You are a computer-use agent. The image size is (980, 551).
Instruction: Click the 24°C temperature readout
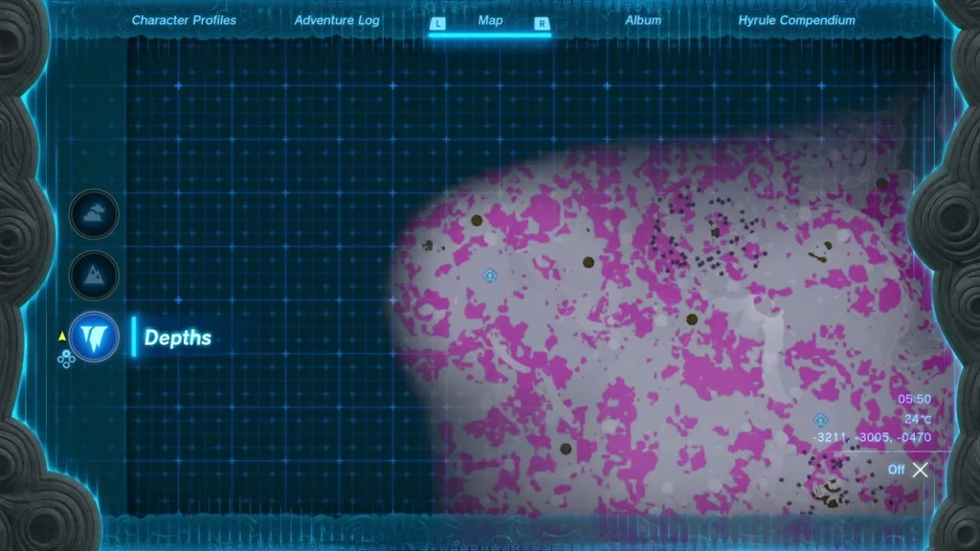918,419
